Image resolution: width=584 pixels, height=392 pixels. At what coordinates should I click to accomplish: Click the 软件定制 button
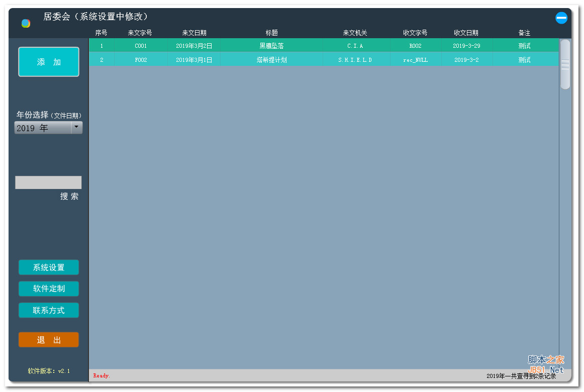pos(48,288)
